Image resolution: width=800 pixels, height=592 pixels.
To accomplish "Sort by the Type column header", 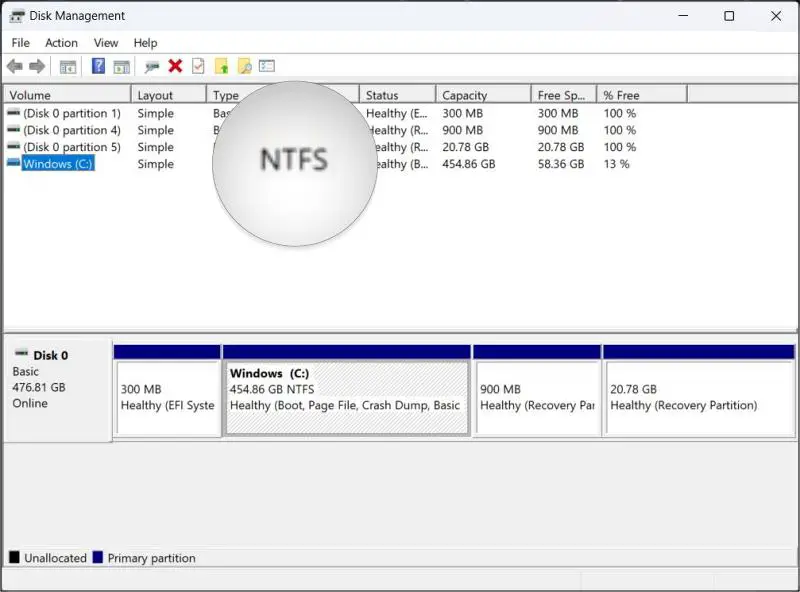I will pyautogui.click(x=226, y=95).
